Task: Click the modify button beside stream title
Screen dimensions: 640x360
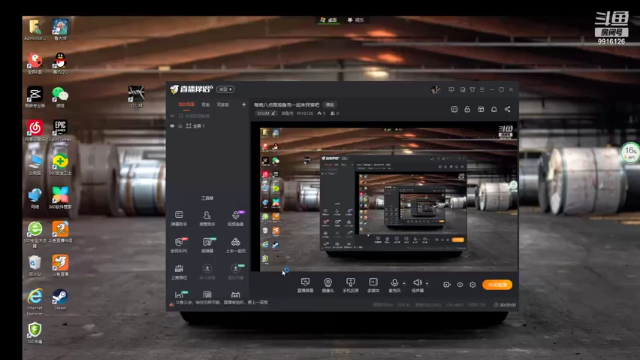Action: [330, 104]
